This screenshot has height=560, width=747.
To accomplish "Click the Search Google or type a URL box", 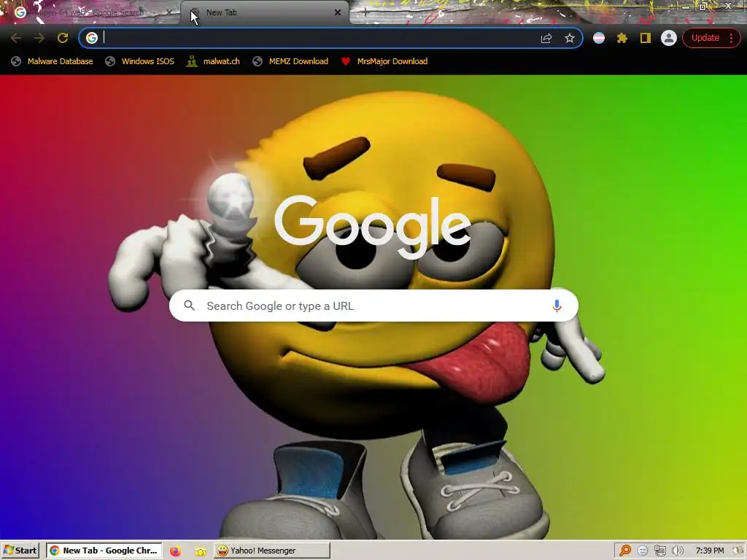I will [373, 306].
